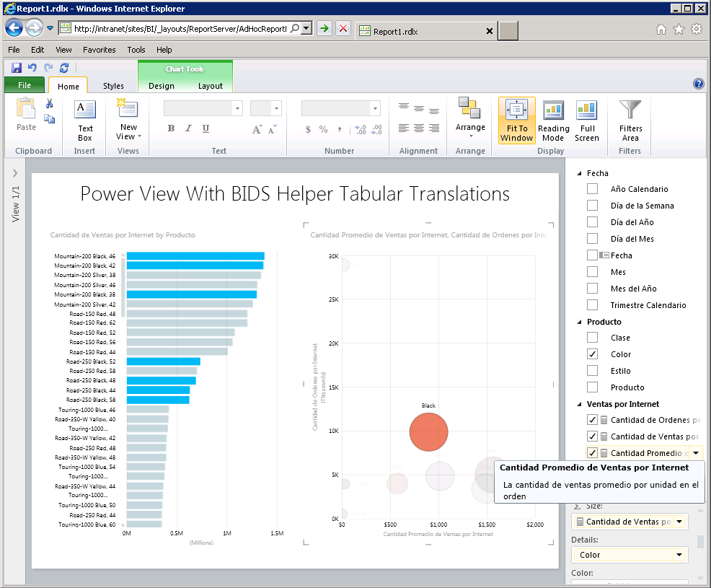Enable the Mes field under Fecha
711x588 pixels.
point(592,271)
